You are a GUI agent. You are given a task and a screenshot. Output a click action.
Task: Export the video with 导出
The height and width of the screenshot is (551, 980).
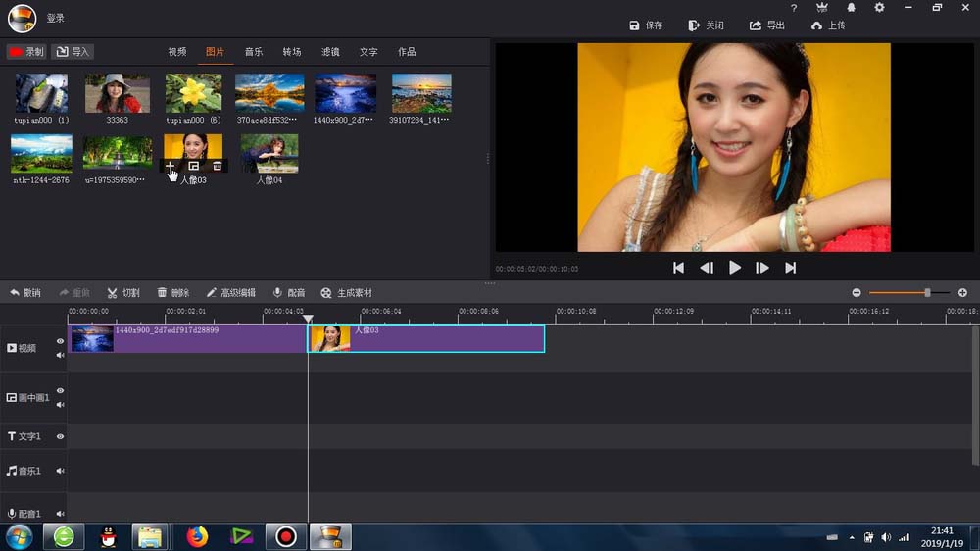767,25
